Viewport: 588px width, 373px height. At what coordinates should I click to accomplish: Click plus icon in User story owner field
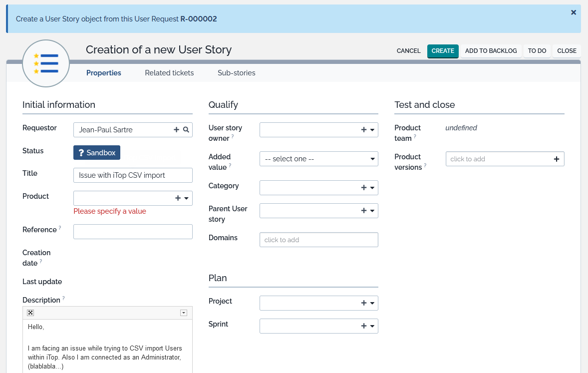point(364,130)
